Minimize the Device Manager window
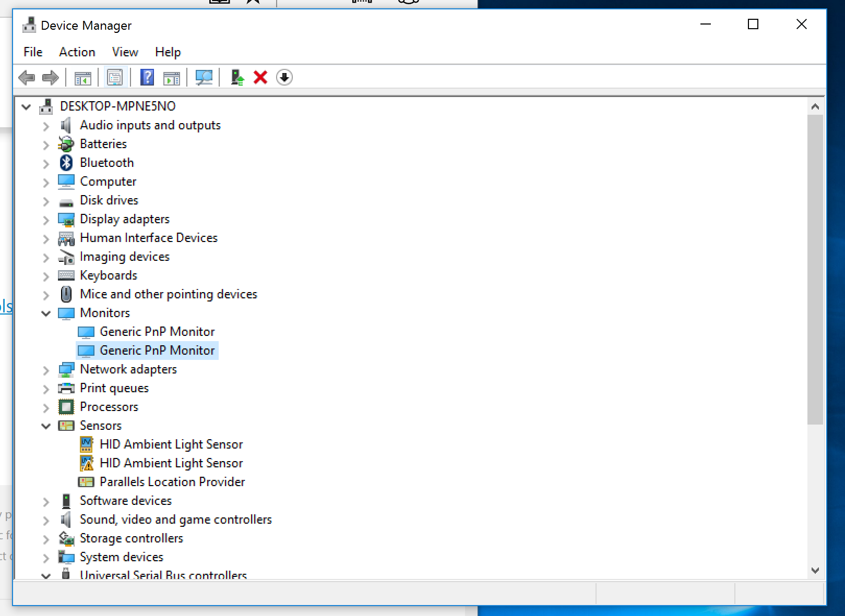 (706, 24)
